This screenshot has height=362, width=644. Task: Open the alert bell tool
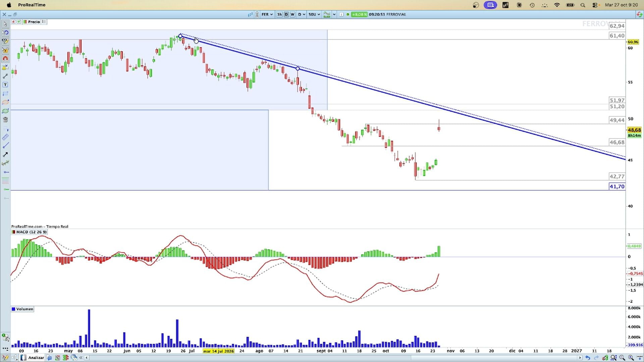click(x=5, y=67)
